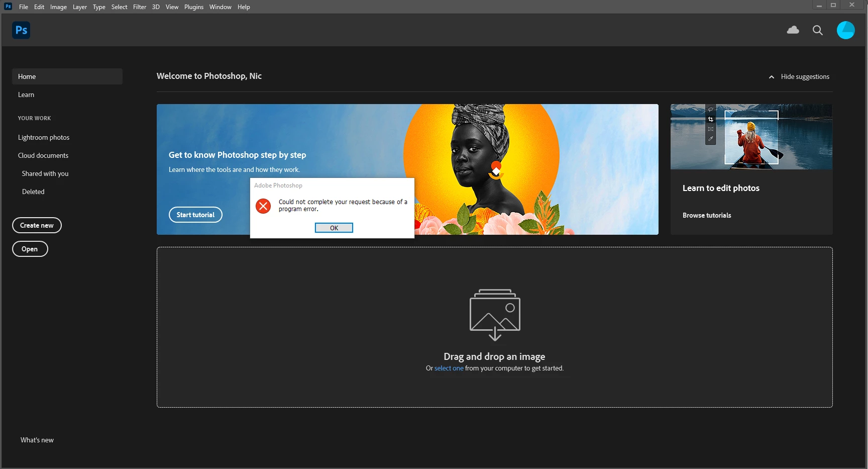Open Cloud documents in sidebar
Screen dimensions: 868x469
43,155
